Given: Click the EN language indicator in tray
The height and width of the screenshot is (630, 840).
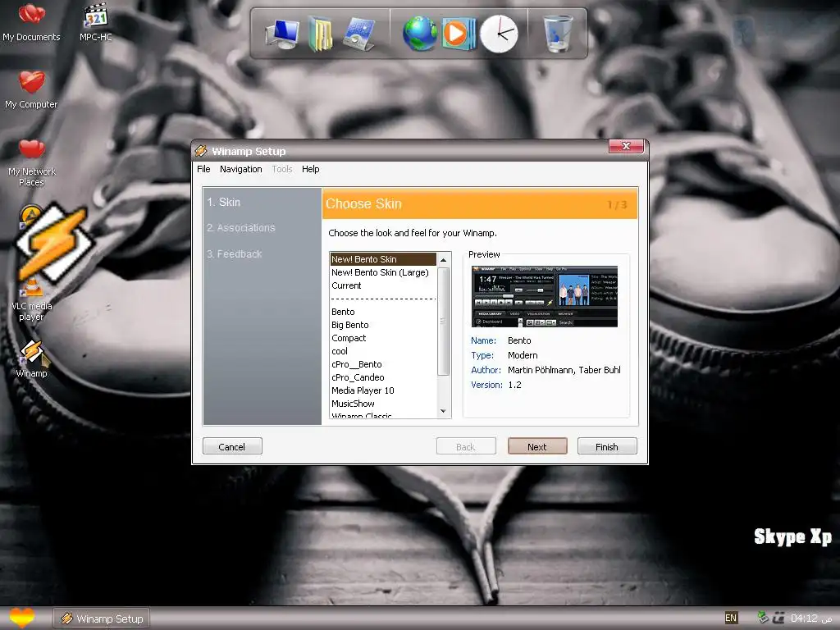Looking at the screenshot, I should [x=731, y=618].
